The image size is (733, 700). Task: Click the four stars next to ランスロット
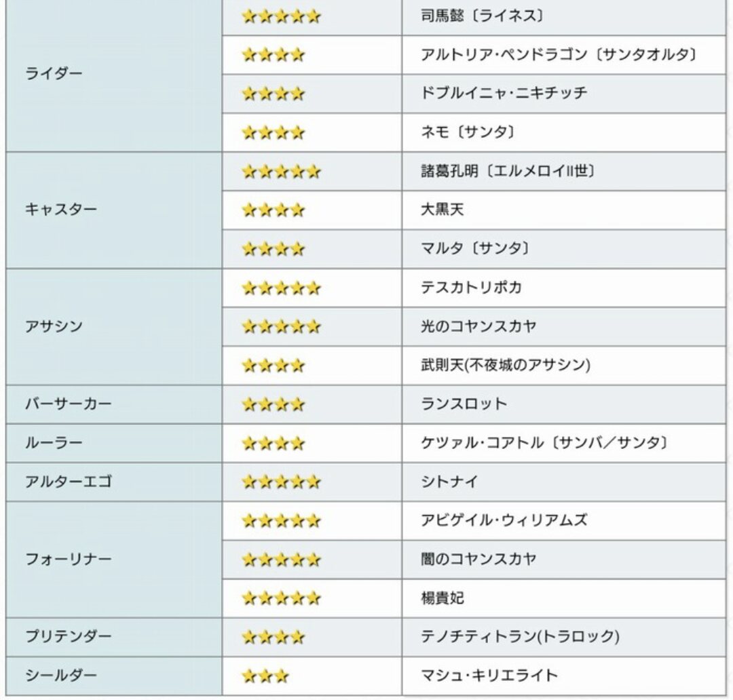pos(273,405)
